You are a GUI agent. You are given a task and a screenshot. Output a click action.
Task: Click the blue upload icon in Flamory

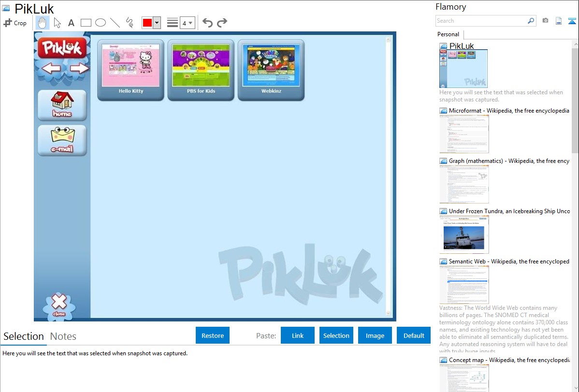pyautogui.click(x=572, y=21)
